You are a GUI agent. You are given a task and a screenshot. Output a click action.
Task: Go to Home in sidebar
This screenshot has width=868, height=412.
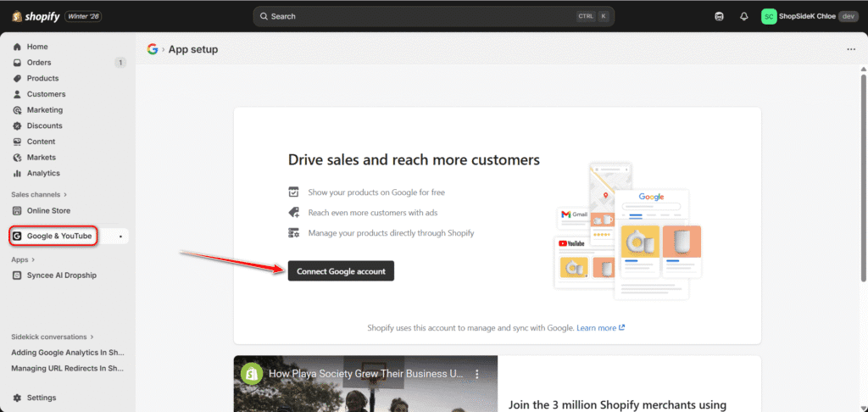click(x=37, y=47)
